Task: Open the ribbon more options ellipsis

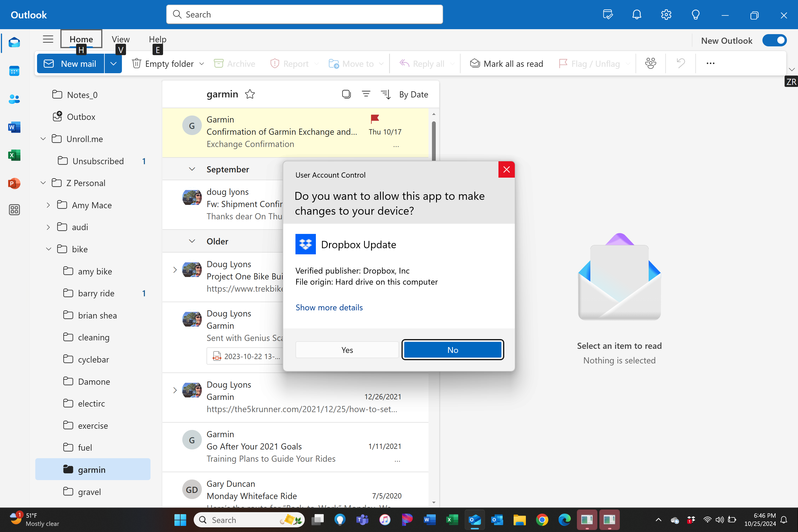Action: pyautogui.click(x=710, y=64)
